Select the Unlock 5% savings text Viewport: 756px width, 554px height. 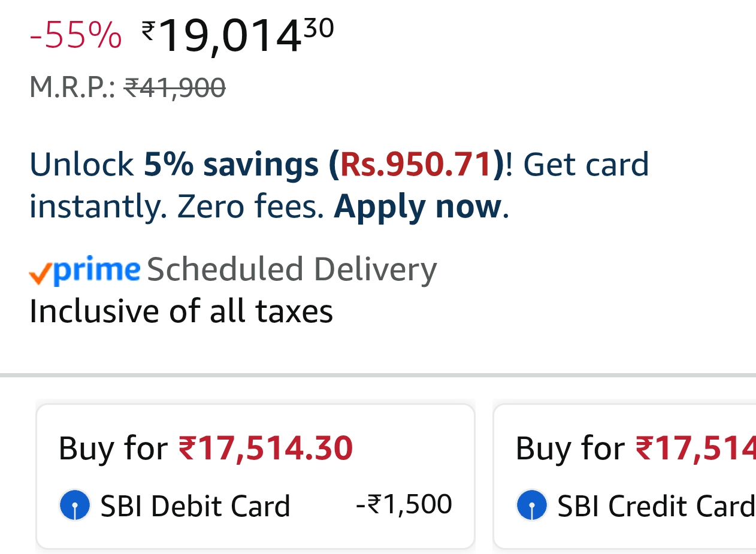click(174, 165)
